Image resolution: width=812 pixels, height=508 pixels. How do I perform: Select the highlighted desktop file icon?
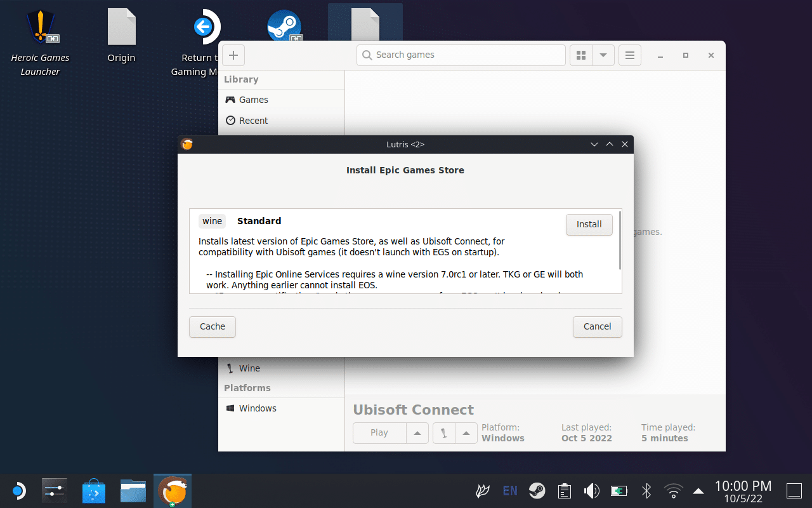365,22
